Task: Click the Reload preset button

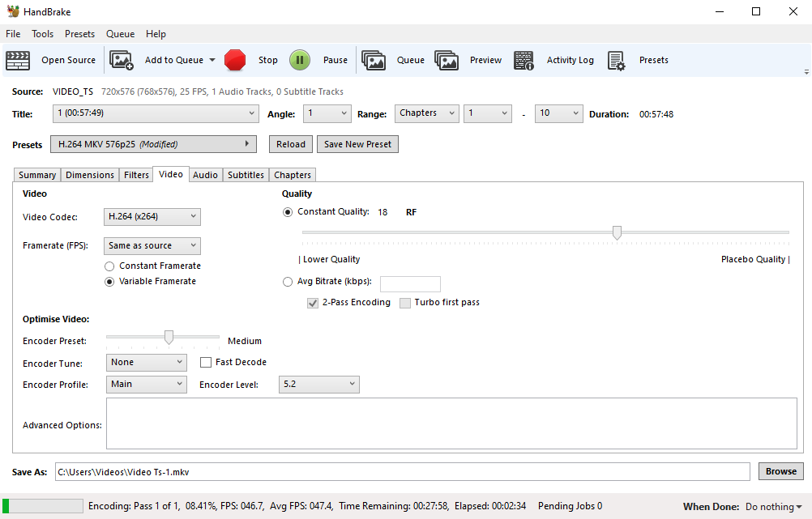Action: (290, 144)
